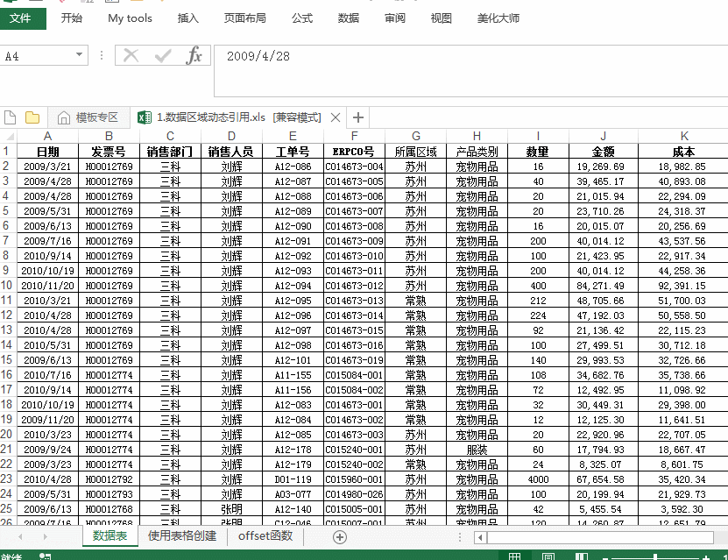Open the 美化大师 ribbon tab
This screenshot has width=728, height=560.
[498, 18]
